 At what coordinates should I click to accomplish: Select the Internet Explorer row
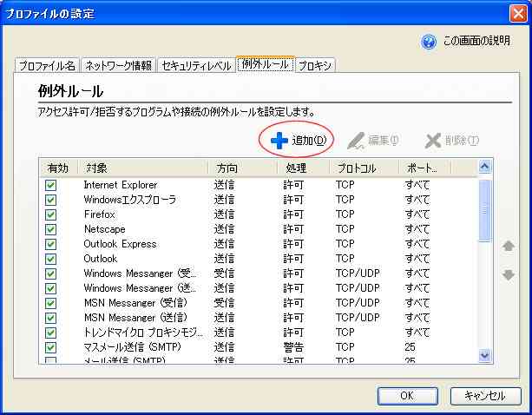259,185
